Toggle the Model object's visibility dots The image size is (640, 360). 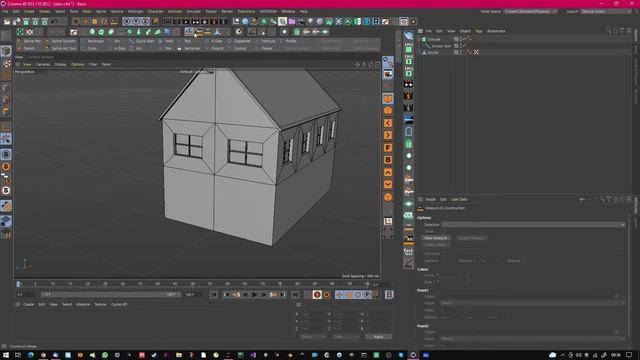(461, 52)
